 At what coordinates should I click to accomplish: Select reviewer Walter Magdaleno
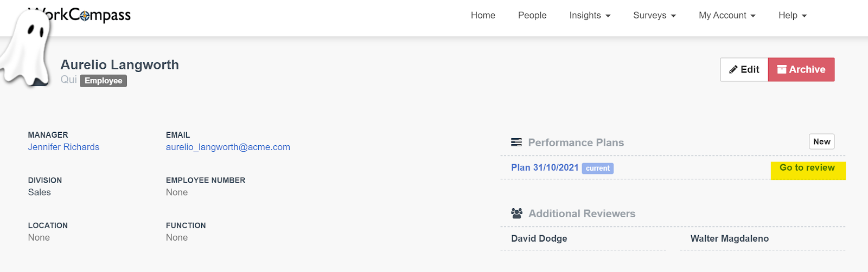coord(729,238)
